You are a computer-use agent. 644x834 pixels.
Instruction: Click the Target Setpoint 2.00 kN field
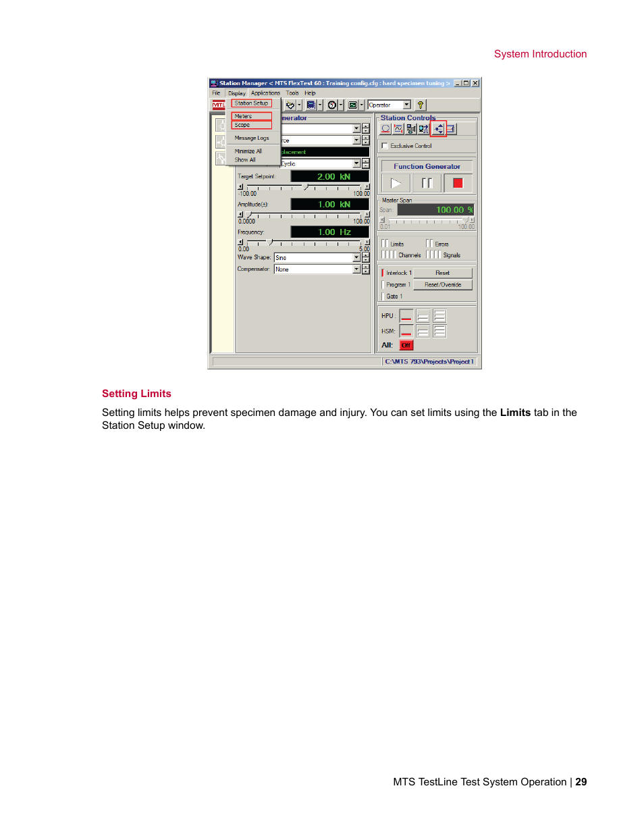330,176
